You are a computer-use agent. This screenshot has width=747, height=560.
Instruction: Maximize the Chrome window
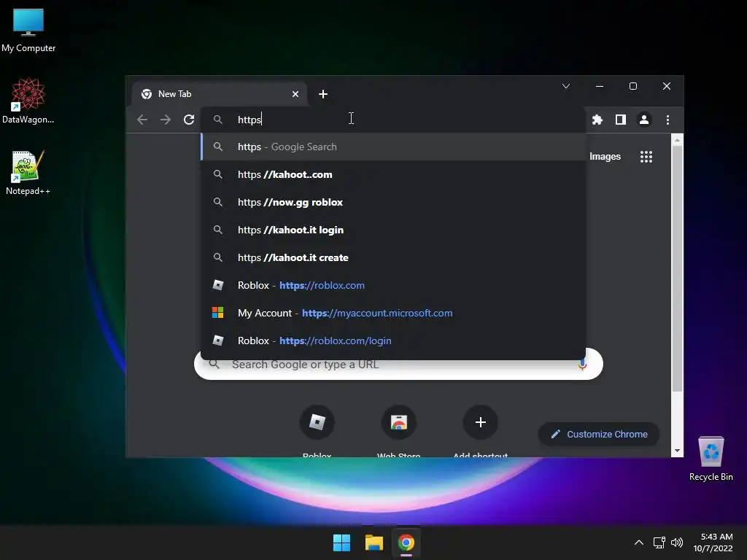click(x=633, y=86)
